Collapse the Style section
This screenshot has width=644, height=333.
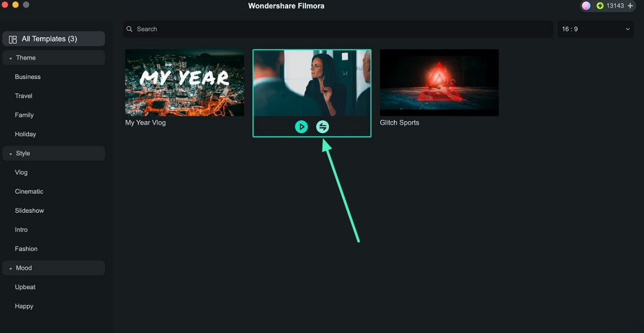pyautogui.click(x=54, y=153)
